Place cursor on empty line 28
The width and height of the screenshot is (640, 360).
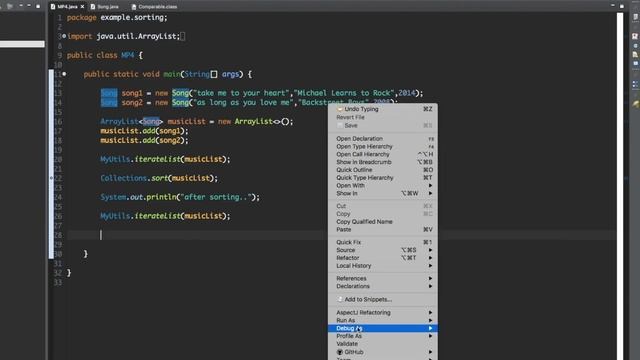pos(342,235)
